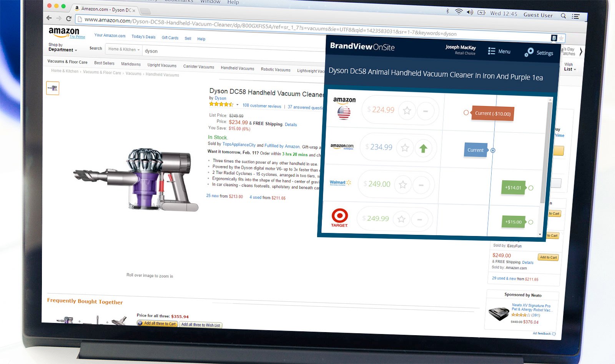Click the green up arrow beside $234.99

click(x=423, y=148)
